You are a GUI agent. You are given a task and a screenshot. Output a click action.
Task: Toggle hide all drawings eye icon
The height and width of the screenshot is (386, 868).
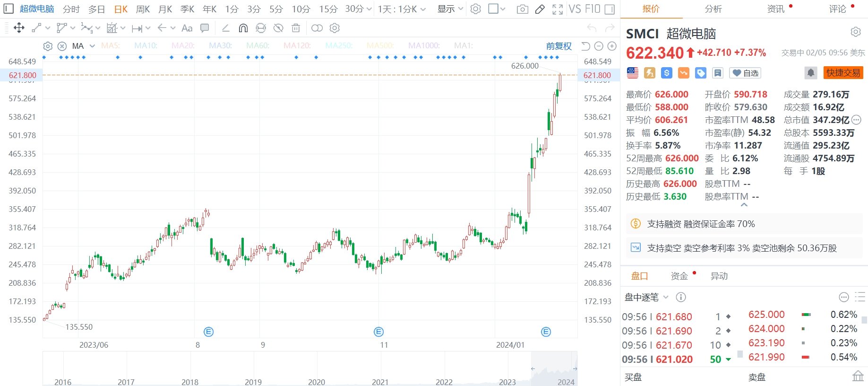coord(278,28)
